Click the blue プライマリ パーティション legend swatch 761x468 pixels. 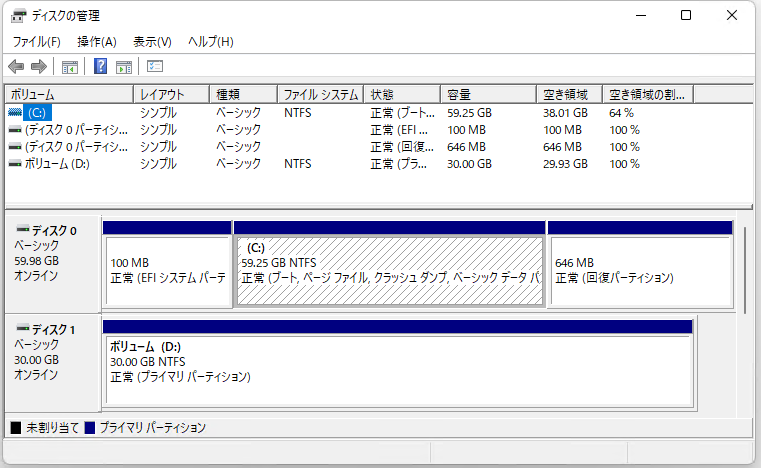click(x=89, y=428)
